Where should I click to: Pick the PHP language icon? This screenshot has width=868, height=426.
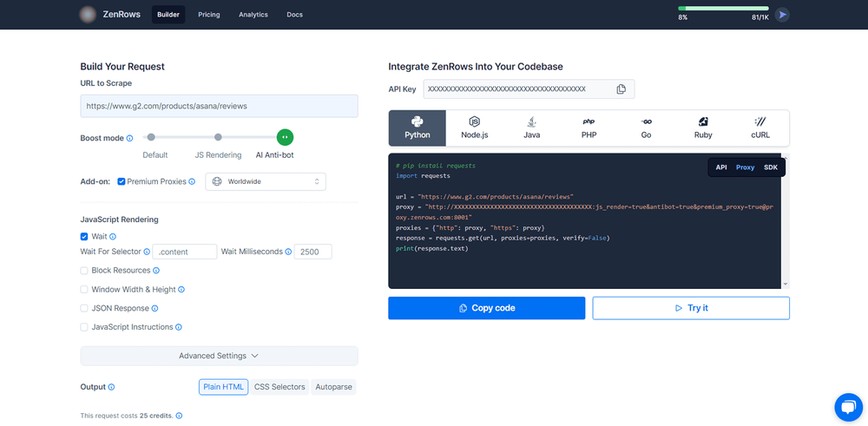click(x=589, y=121)
